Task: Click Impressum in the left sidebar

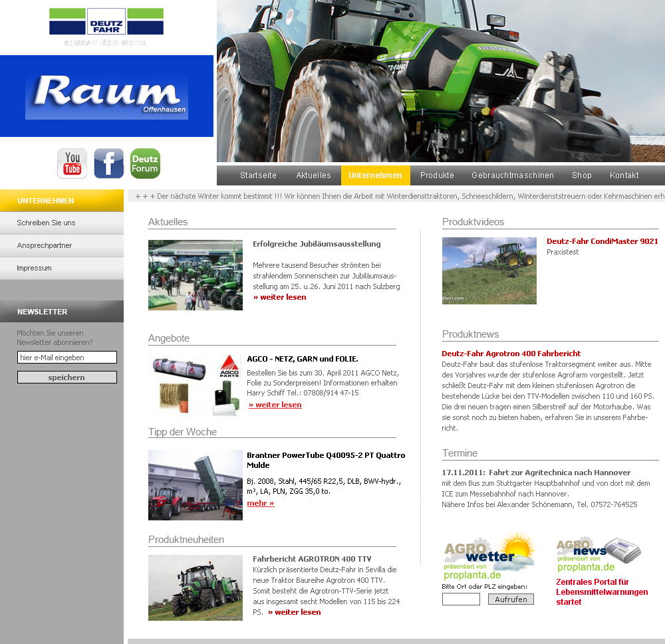Action: pos(35,268)
